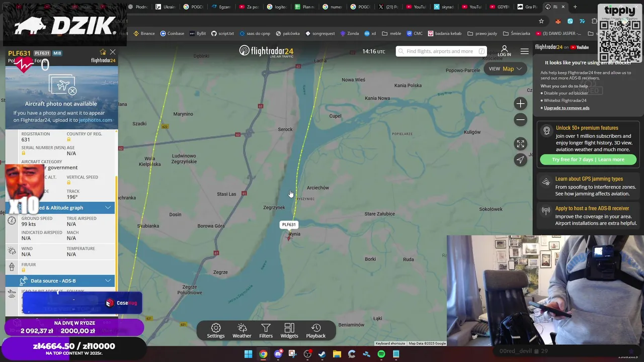Click Try free for 7 days button
Viewport: 644px width, 362px height.
tap(588, 159)
